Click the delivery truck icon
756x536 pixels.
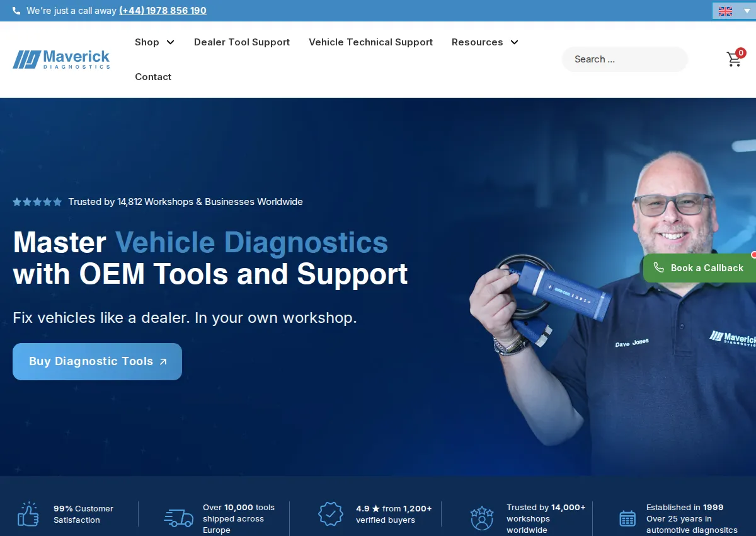click(x=178, y=518)
